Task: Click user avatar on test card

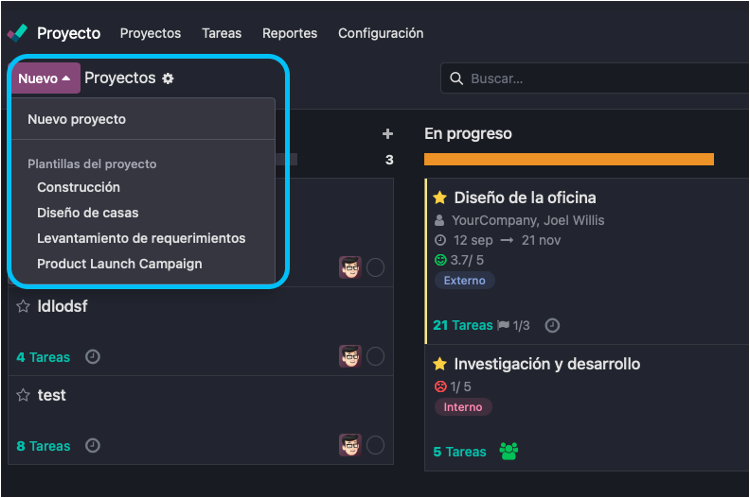Action: pos(350,445)
